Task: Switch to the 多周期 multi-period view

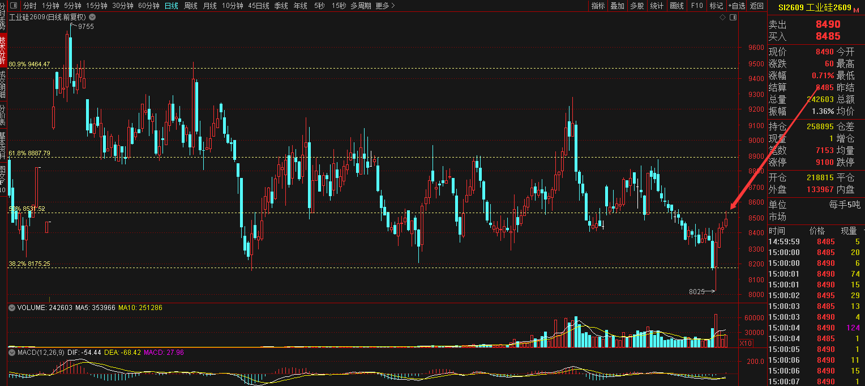Action: point(361,6)
